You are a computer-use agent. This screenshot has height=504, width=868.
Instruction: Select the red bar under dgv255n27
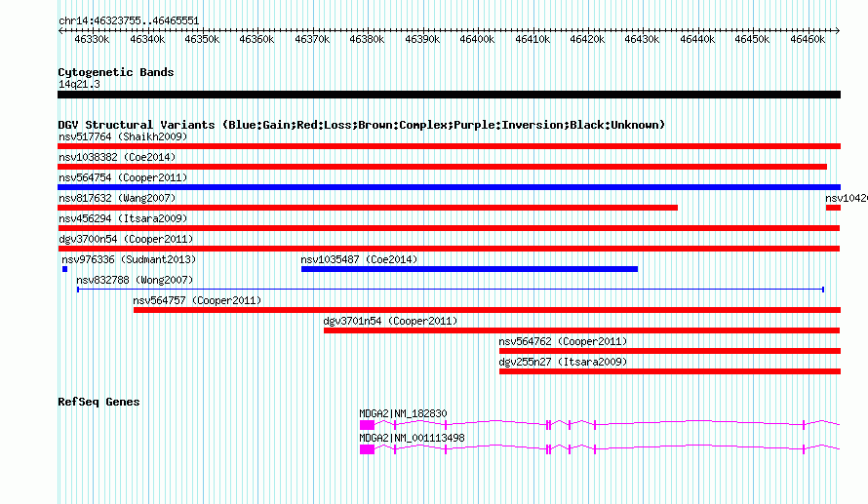pyautogui.click(x=670, y=371)
